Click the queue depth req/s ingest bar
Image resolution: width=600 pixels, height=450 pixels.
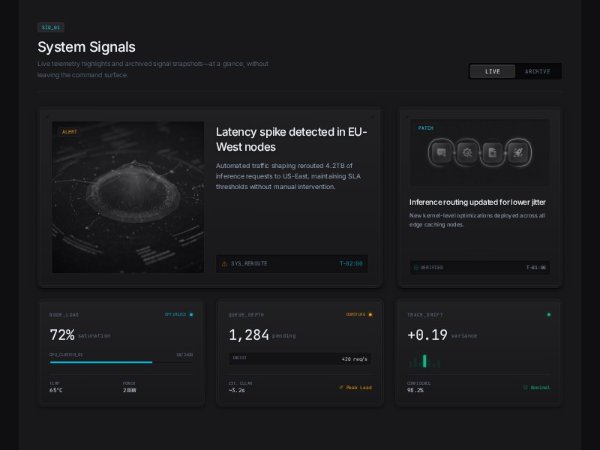(300, 357)
